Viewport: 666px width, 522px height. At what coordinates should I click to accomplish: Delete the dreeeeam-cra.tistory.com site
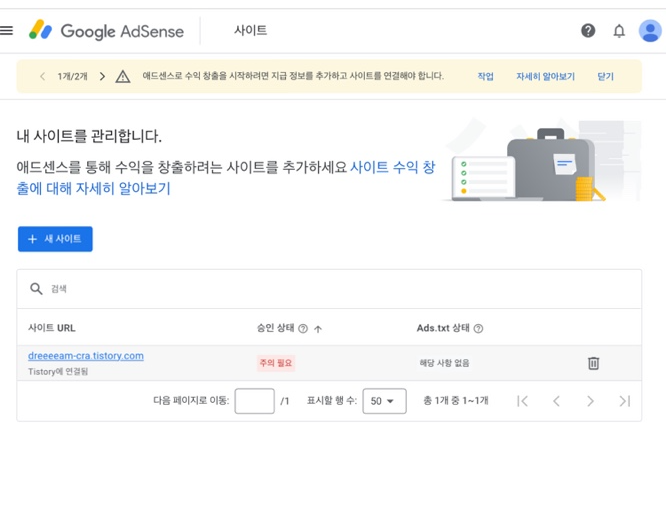(593, 363)
